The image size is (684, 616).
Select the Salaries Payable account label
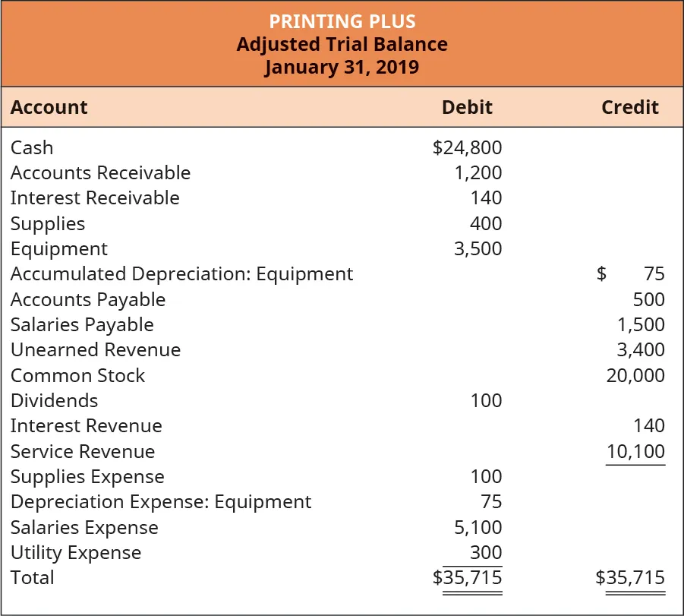(x=82, y=325)
